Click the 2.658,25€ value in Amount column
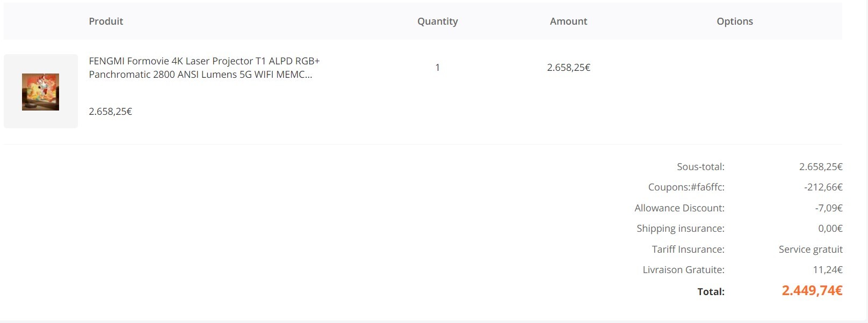868x323 pixels. coord(568,68)
